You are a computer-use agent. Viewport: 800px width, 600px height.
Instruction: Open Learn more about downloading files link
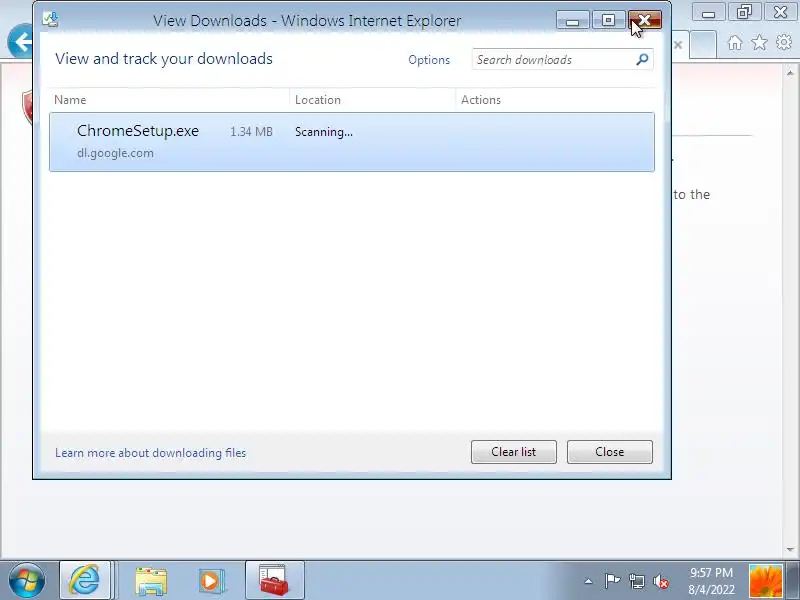151,453
